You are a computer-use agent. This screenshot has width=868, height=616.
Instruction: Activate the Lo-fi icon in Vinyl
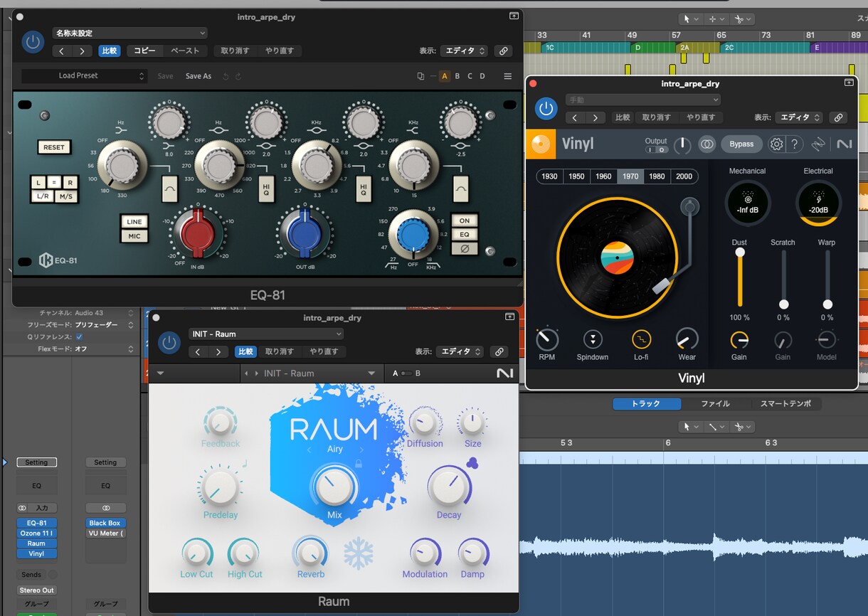tap(641, 339)
